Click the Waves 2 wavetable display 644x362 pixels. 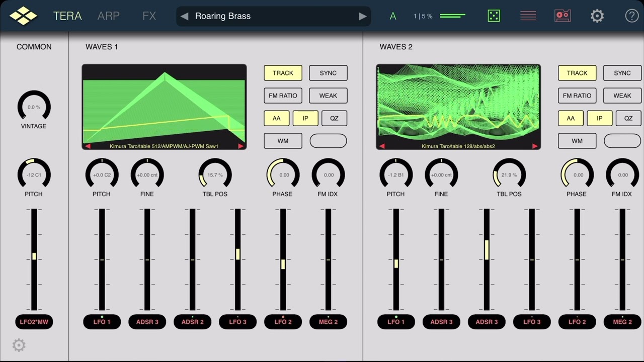point(458,107)
